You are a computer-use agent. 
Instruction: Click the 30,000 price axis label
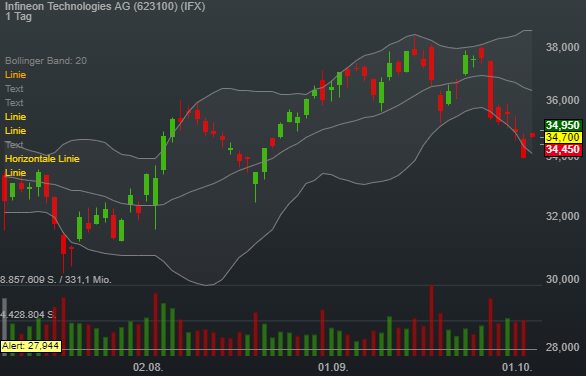[x=562, y=279]
